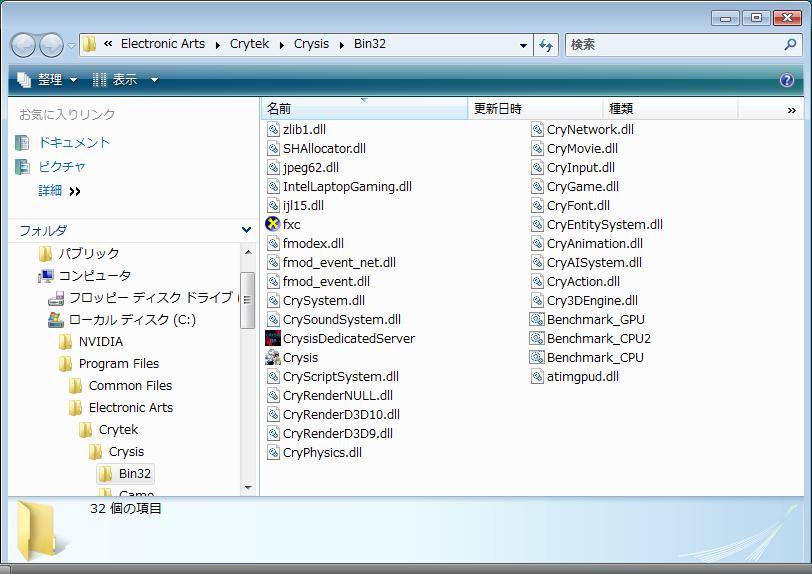This screenshot has width=812, height=574.
Task: Open recent pages dropdown next to Forward
Action: click(x=71, y=46)
